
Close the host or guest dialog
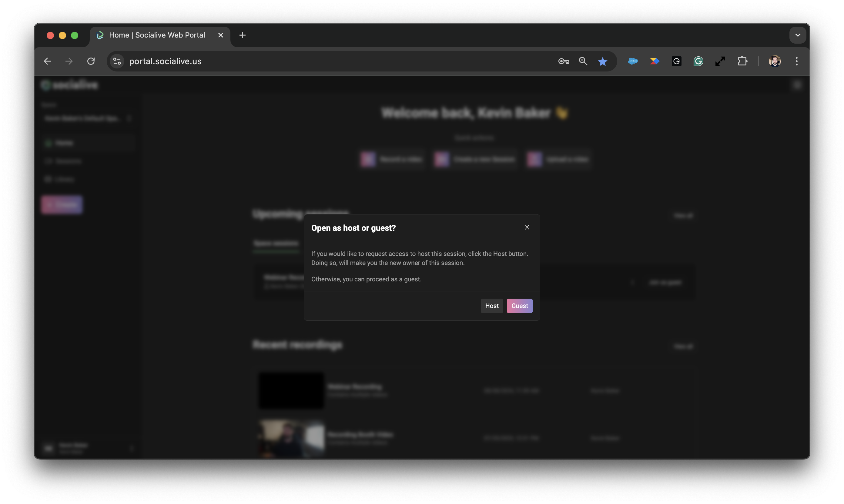pyautogui.click(x=527, y=227)
